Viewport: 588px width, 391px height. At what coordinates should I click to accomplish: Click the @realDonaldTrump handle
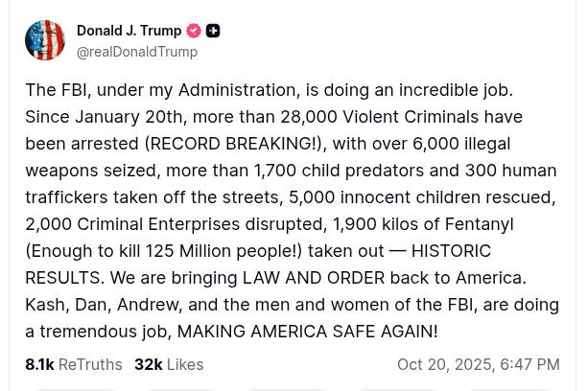point(137,52)
